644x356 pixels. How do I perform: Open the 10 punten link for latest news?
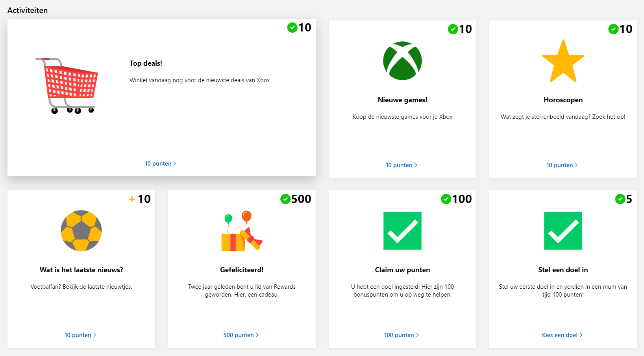click(x=80, y=335)
